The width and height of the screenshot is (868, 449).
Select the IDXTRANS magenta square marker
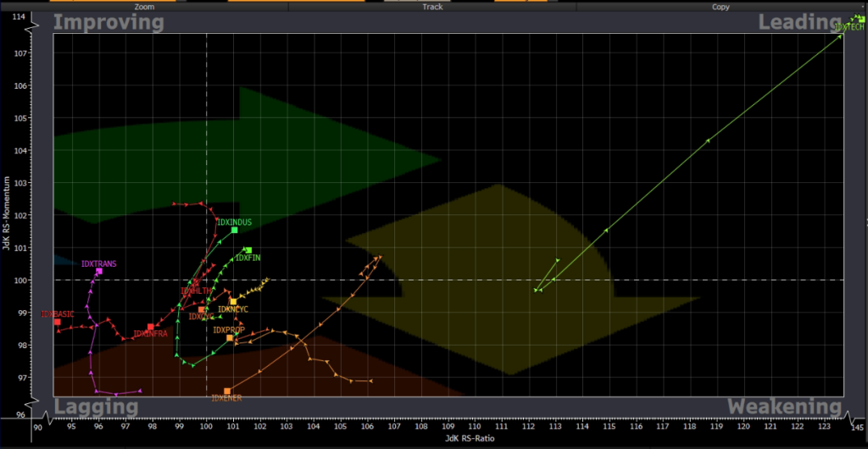(x=99, y=271)
